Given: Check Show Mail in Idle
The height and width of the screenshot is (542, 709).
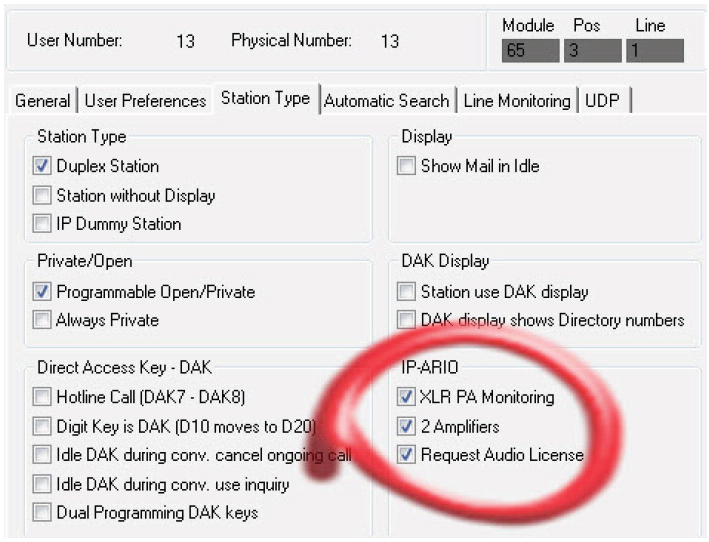Looking at the screenshot, I should 406,166.
